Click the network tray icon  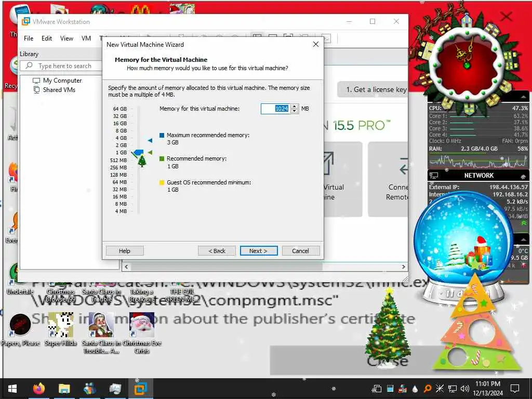coord(453,389)
